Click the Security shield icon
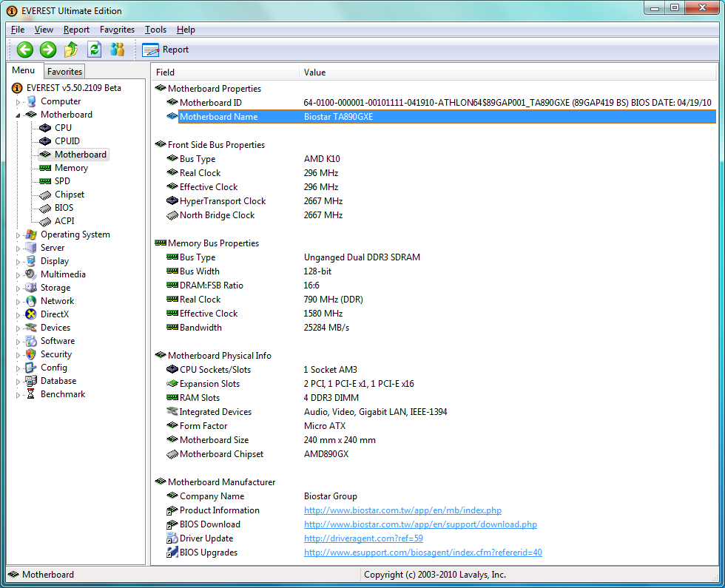The height and width of the screenshot is (588, 725). click(31, 354)
